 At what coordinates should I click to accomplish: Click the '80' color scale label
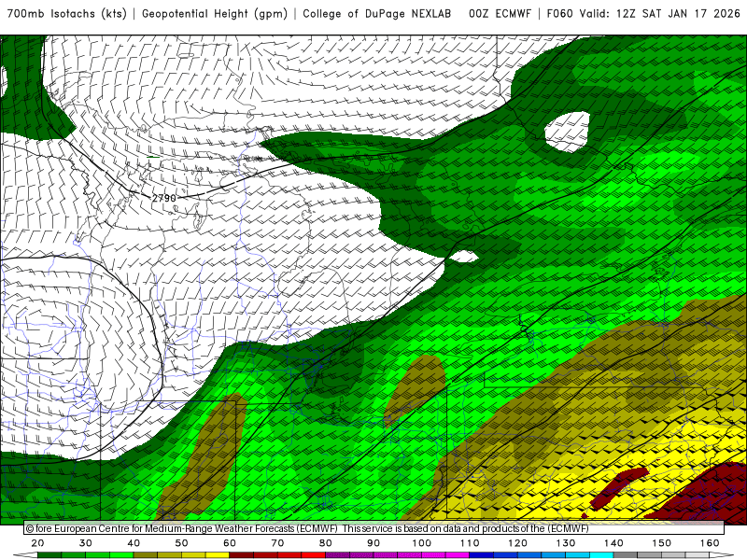(x=326, y=543)
